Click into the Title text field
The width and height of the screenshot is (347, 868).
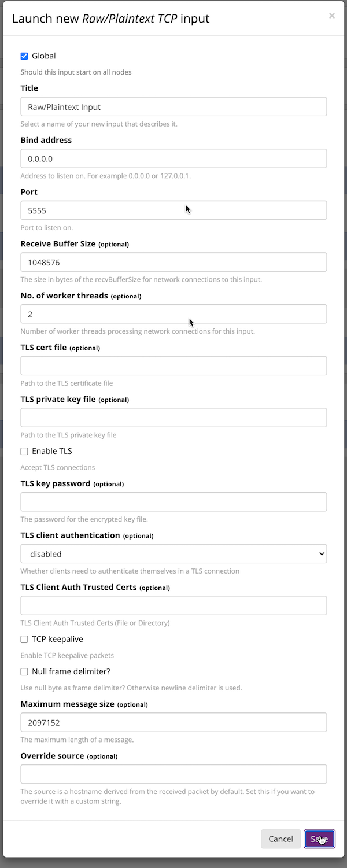(x=173, y=107)
